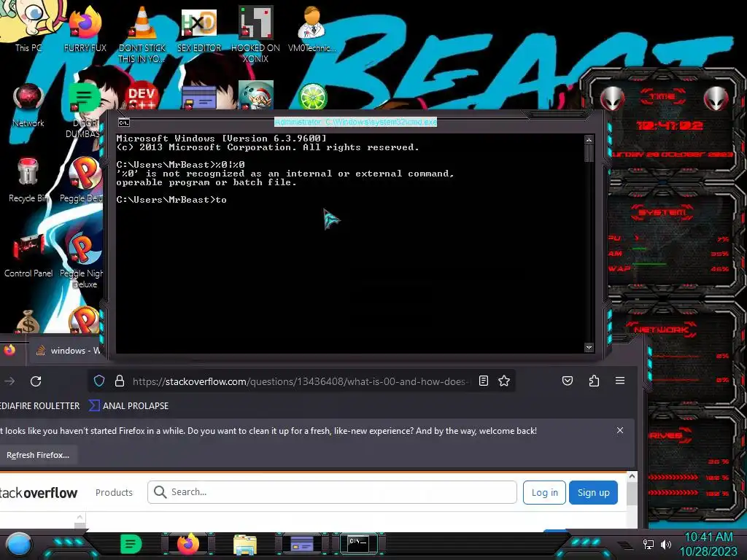747x560 pixels.
Task: Open the Start orb button
Action: [19, 545]
